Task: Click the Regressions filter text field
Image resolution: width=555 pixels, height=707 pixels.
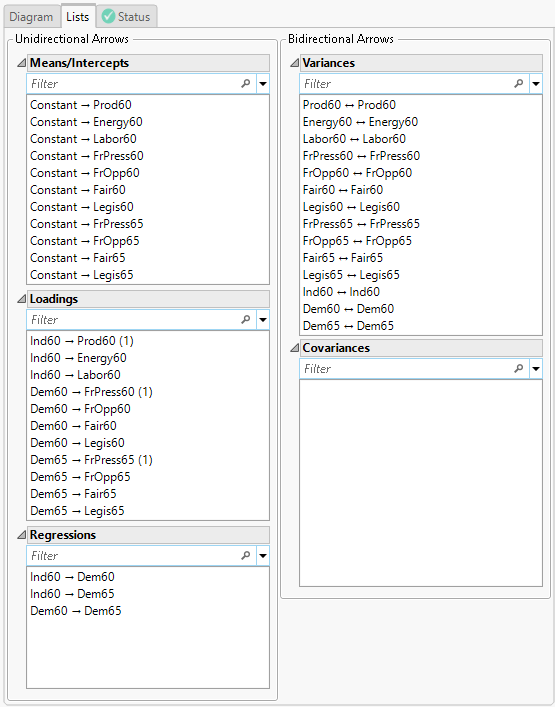Action: (x=134, y=556)
